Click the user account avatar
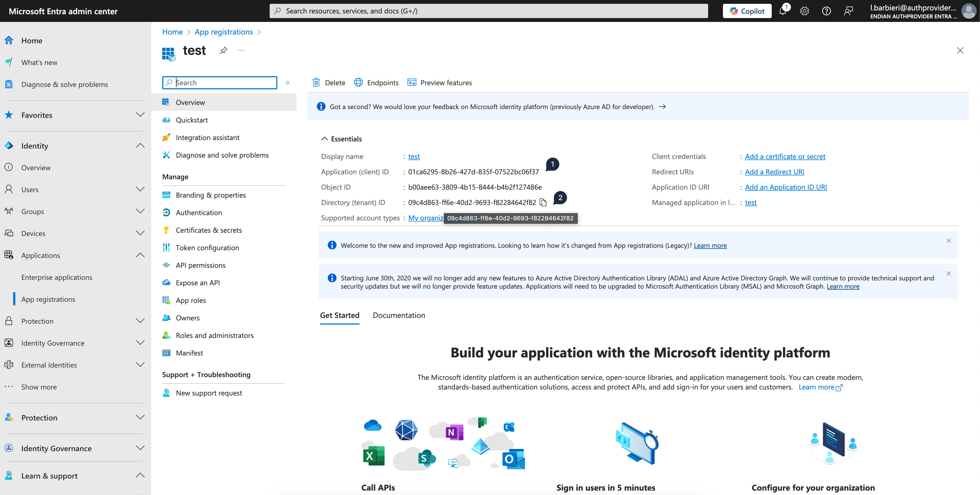 coord(969,11)
